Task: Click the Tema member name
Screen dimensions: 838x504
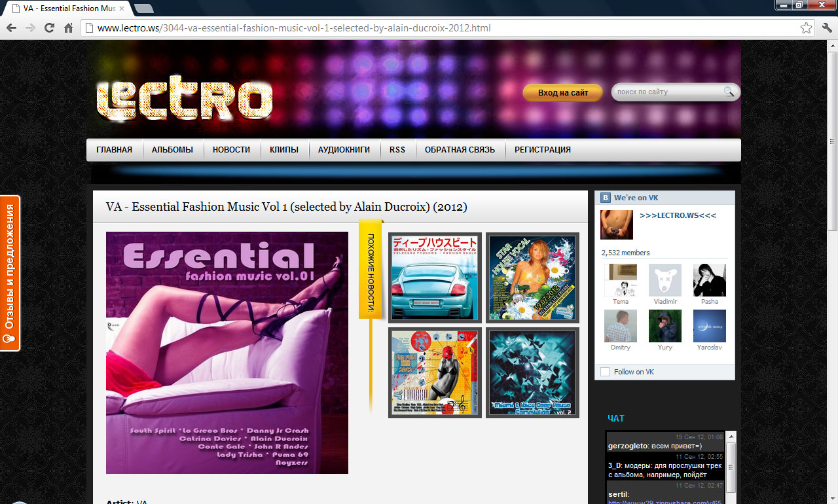Action: click(x=621, y=302)
